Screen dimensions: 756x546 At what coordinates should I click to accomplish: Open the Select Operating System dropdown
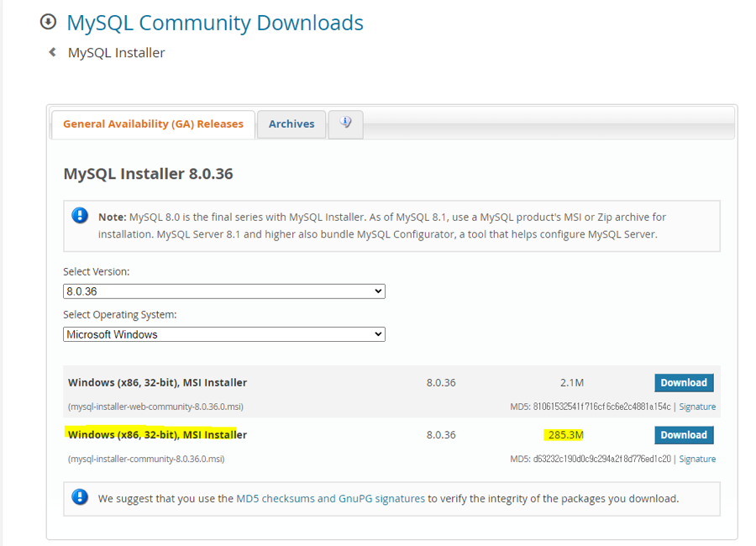pos(224,334)
